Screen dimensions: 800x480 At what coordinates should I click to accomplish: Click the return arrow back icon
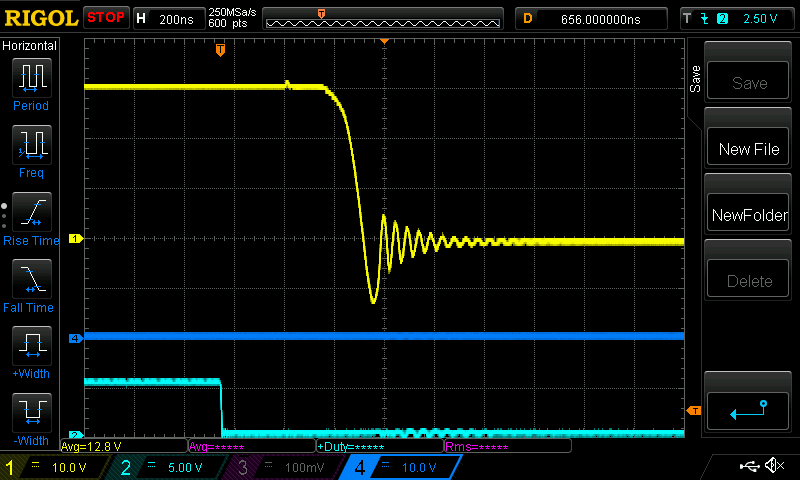(748, 408)
